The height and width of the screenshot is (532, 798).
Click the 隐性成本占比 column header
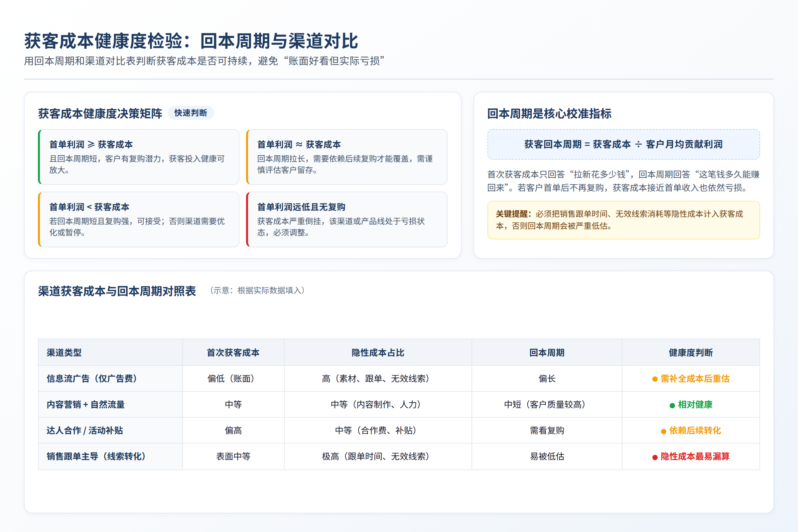(378, 352)
